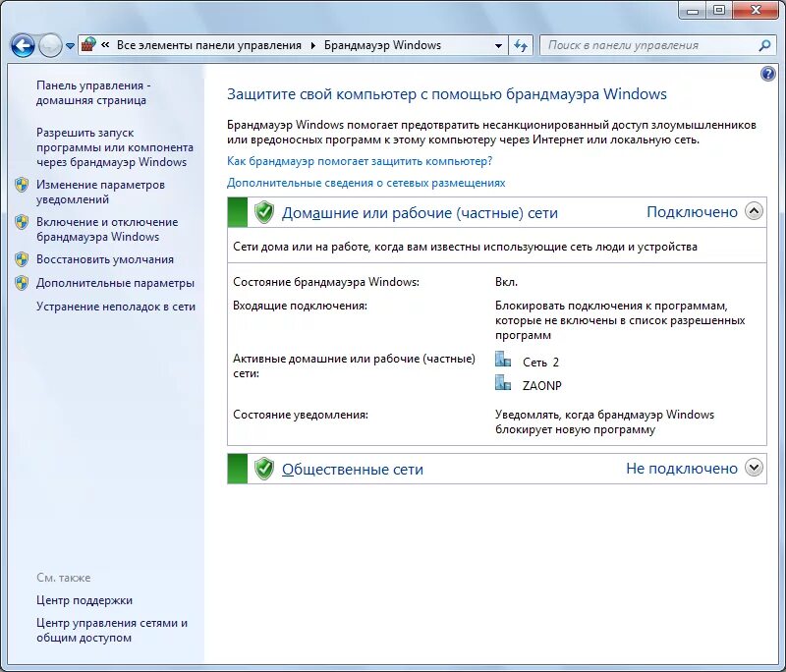The height and width of the screenshot is (672, 786).
Task: Click green shield icon of private networks
Action: pyautogui.click(x=263, y=212)
